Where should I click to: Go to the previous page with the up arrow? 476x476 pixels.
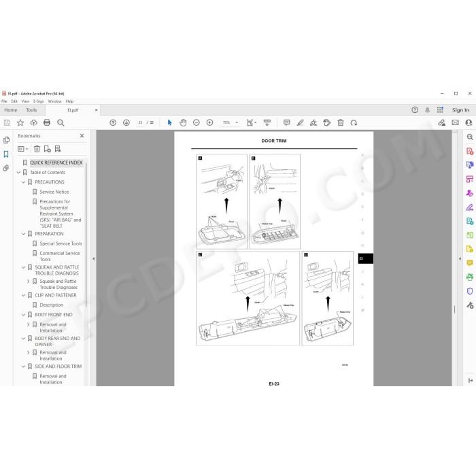tap(113, 122)
